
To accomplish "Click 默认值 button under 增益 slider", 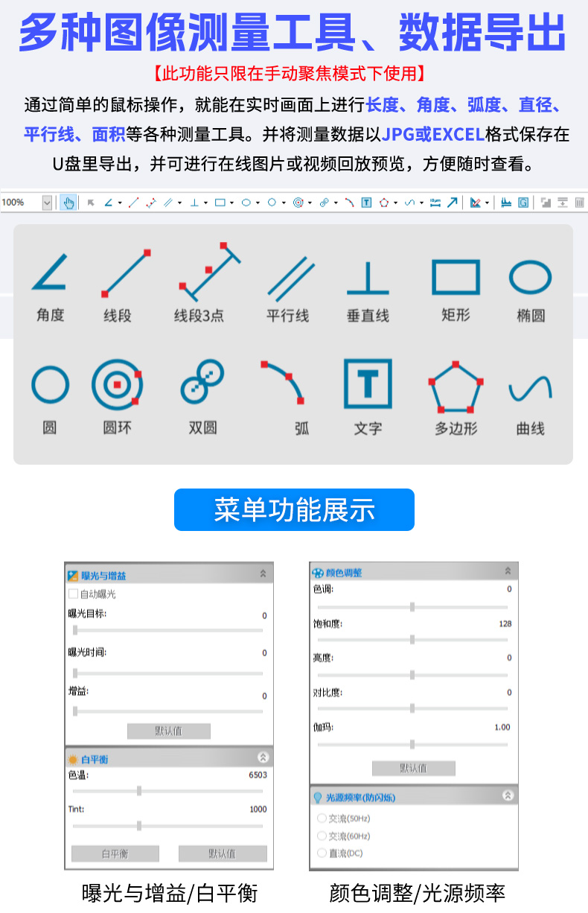I will [169, 731].
